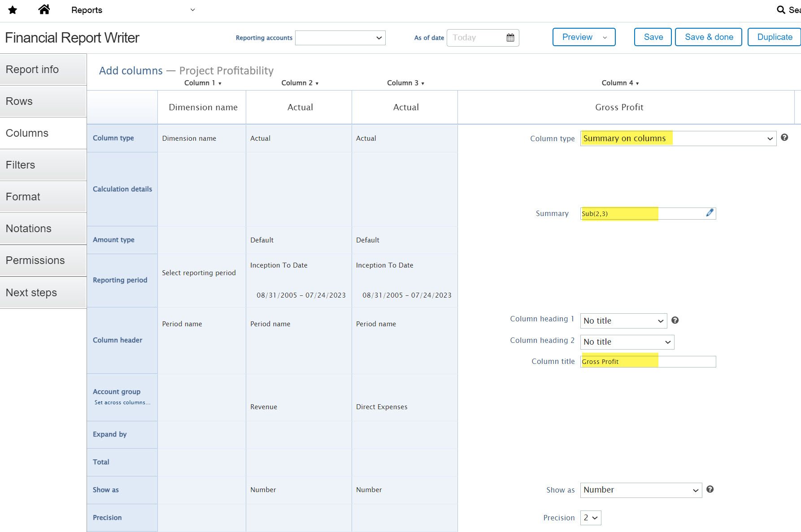801x532 pixels.
Task: Expand the Column 4 header menu
Action: point(620,83)
